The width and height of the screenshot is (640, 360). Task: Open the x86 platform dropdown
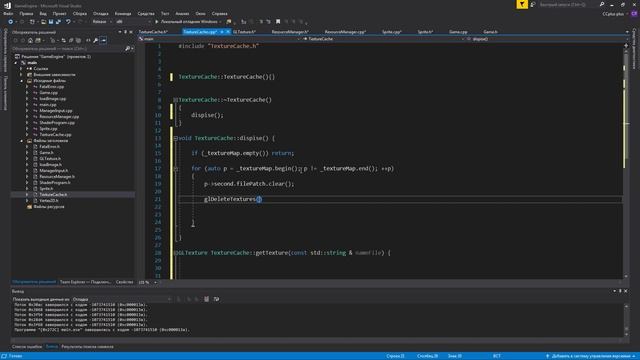pyautogui.click(x=133, y=22)
